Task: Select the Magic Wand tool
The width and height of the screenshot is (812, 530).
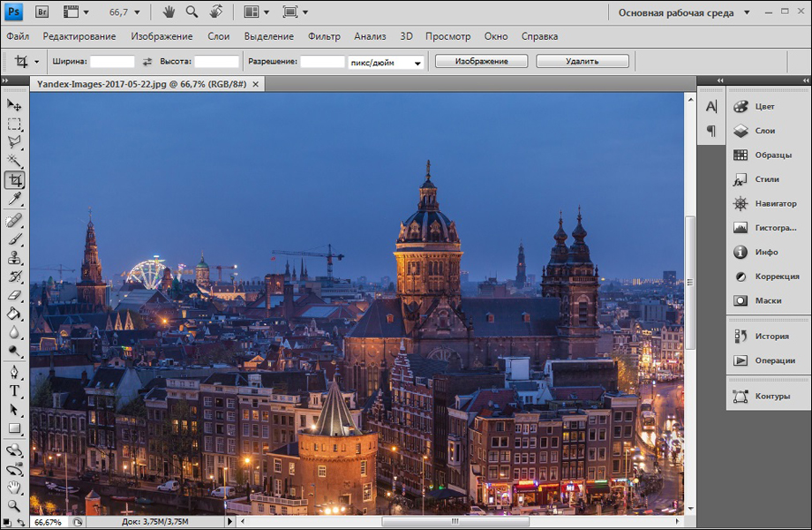Action: tap(14, 161)
